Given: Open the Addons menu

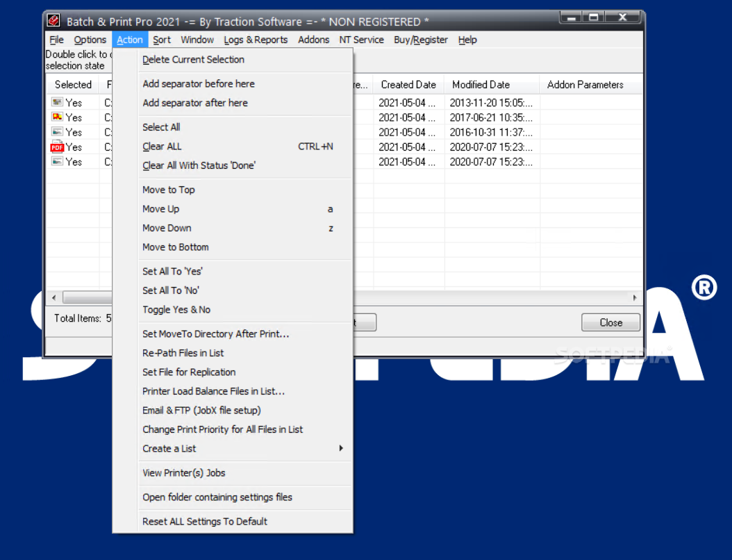Looking at the screenshot, I should coord(314,40).
